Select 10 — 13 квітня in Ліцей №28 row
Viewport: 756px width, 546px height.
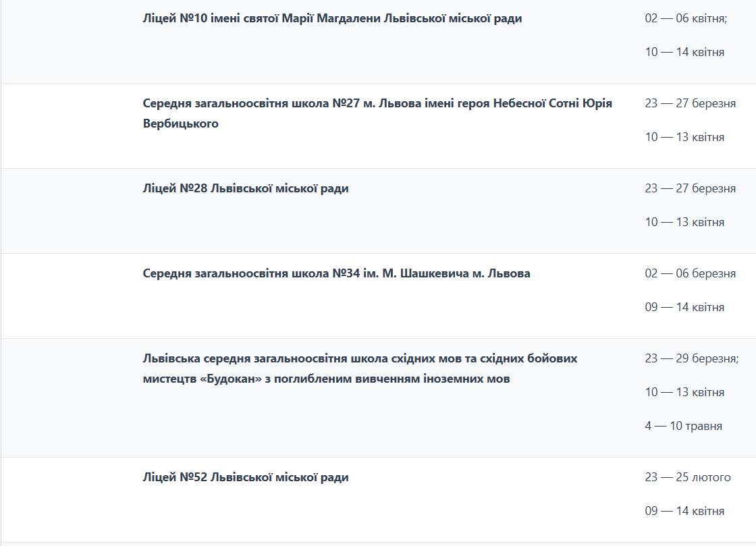click(684, 223)
